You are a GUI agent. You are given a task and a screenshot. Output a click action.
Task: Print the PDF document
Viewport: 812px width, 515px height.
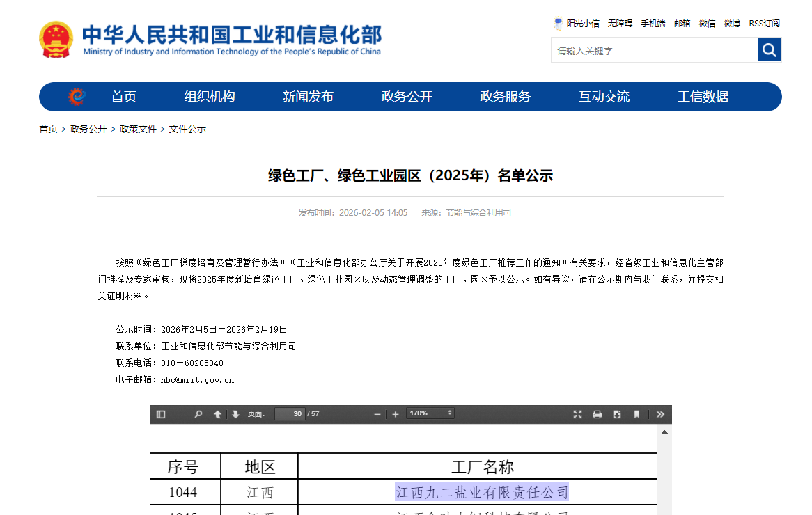[597, 414]
